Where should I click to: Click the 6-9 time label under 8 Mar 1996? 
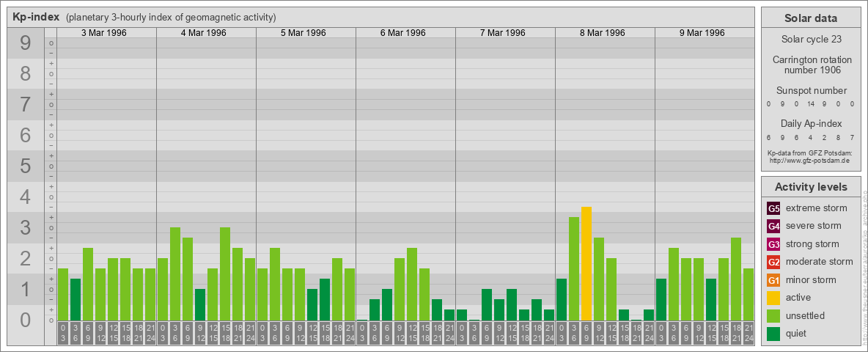tap(586, 333)
